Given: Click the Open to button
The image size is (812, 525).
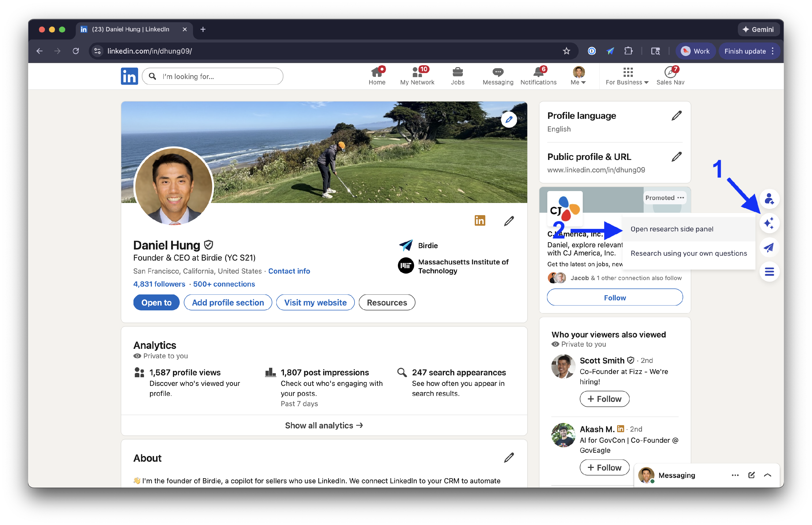Looking at the screenshot, I should pyautogui.click(x=156, y=302).
